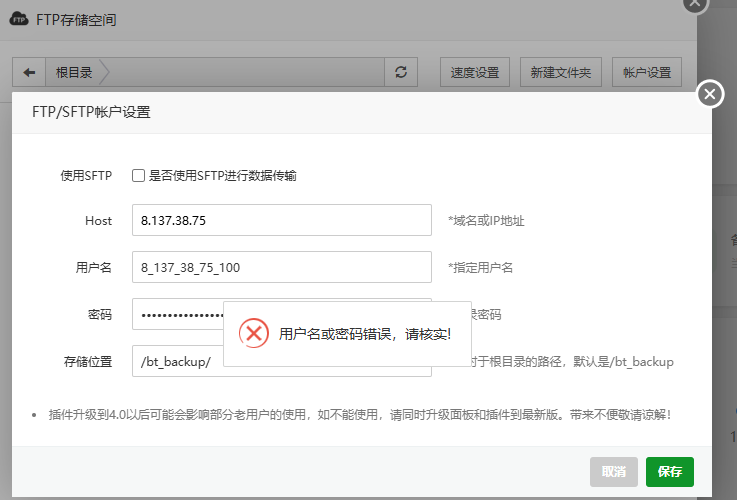Click the 存储位置 field label
737x500 pixels.
coord(88,361)
